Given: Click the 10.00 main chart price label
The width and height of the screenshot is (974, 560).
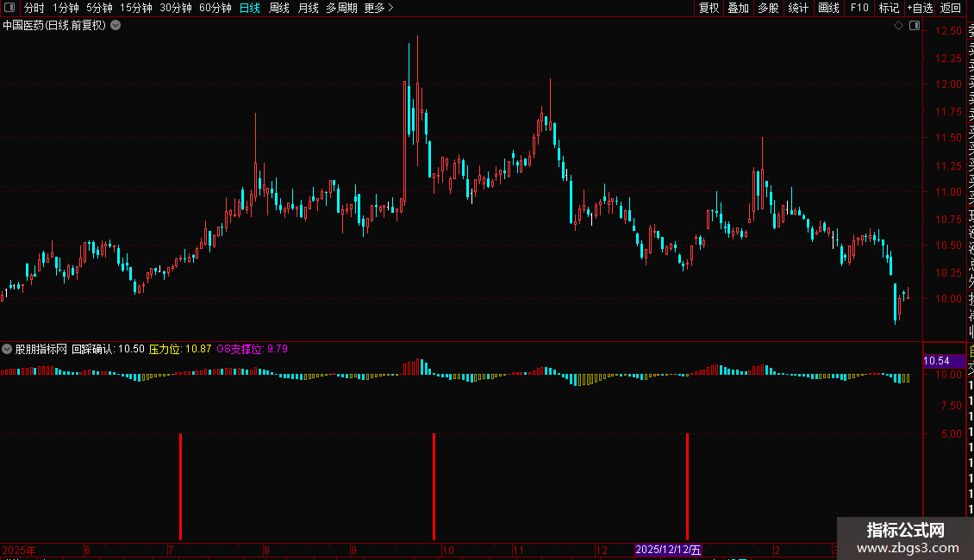Looking at the screenshot, I should coord(948,299).
